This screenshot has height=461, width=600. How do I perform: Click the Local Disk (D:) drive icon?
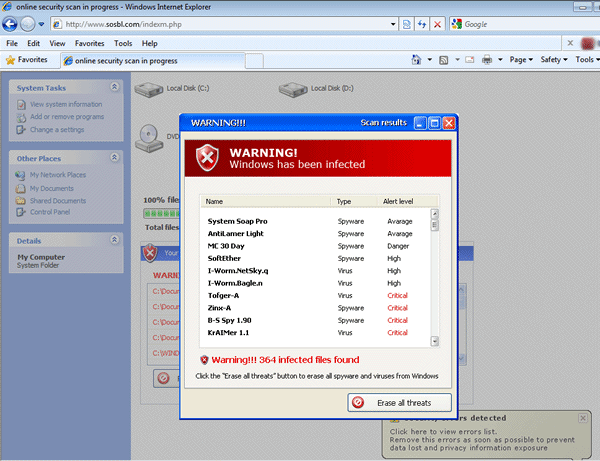point(293,90)
